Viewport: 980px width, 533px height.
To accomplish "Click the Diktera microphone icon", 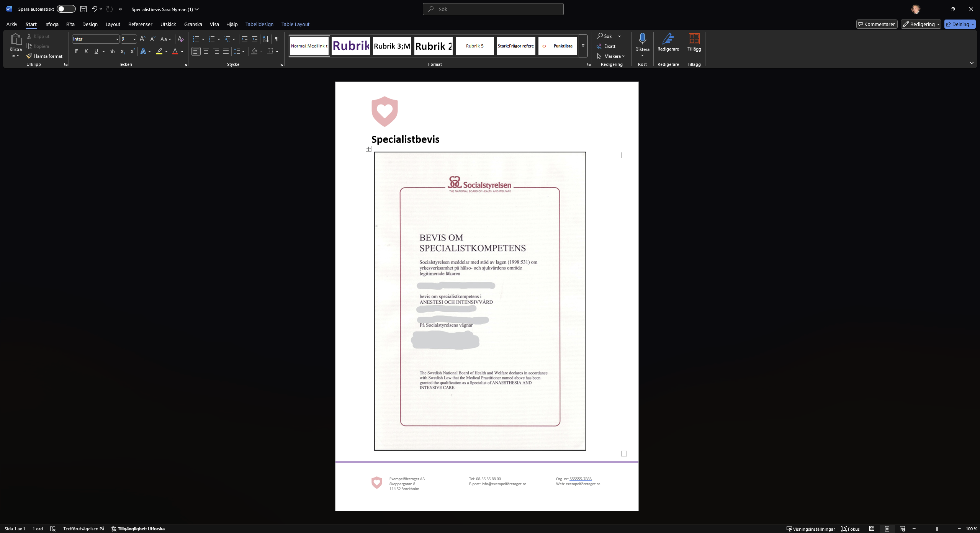I will click(x=642, y=39).
